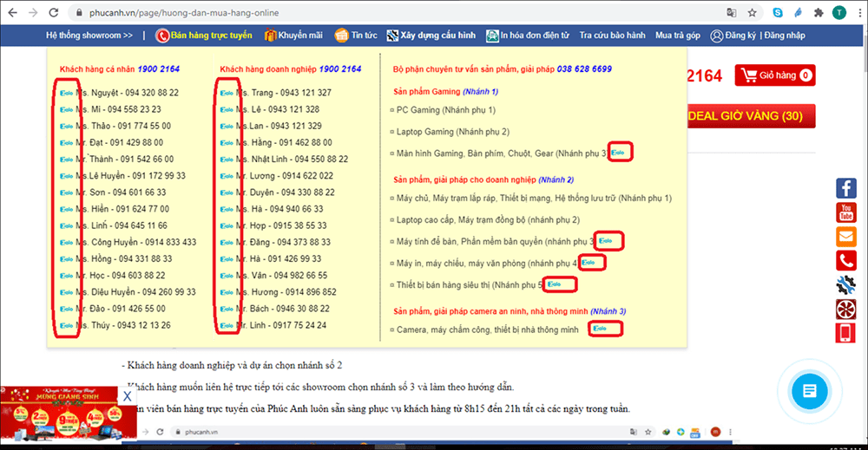The height and width of the screenshot is (450, 868).
Task: Click the address bar URL phucanh.vn
Action: pyautogui.click(x=184, y=13)
